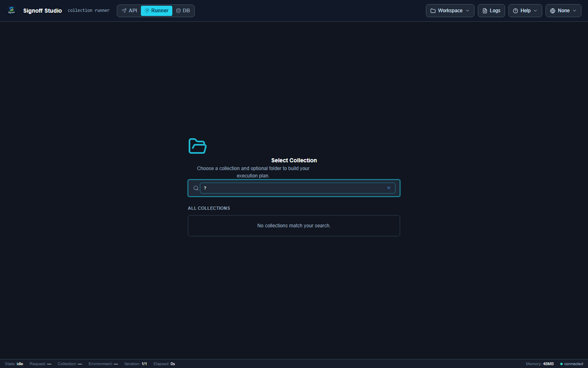Click the 'collection runner' subtitle text

(89, 11)
